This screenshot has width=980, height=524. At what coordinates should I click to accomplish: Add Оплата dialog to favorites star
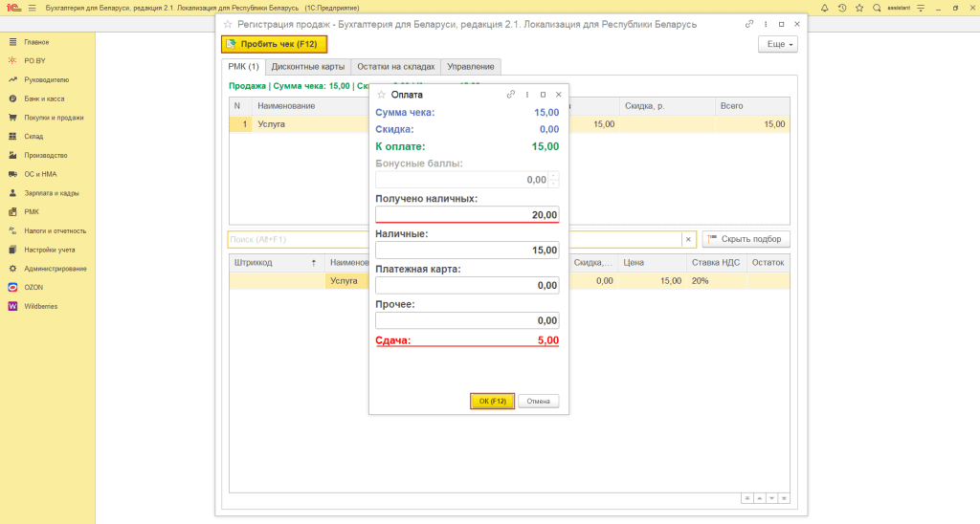(x=381, y=95)
